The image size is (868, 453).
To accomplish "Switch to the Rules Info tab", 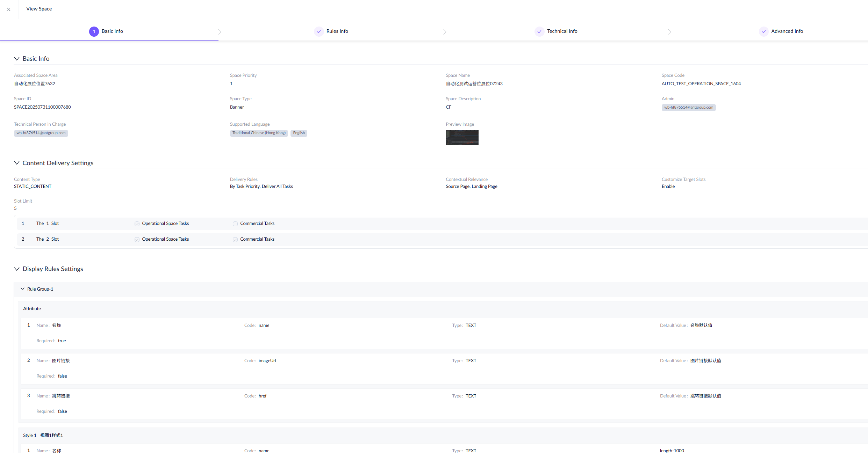I will tap(337, 31).
